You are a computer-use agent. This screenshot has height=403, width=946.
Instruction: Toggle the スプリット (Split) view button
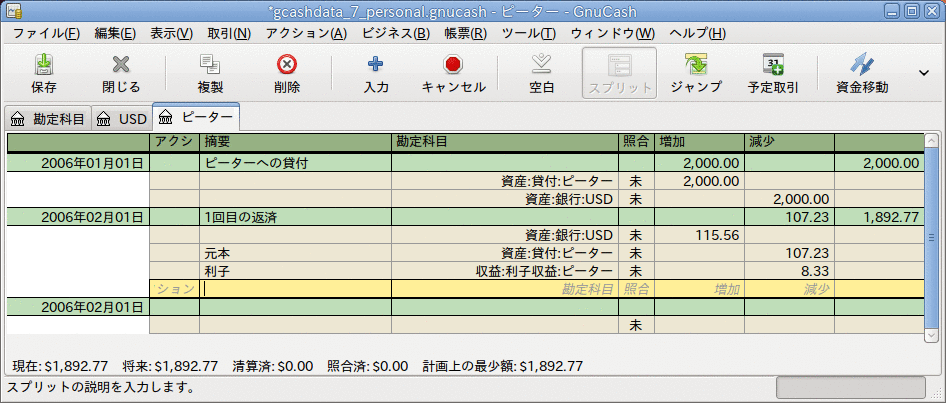tap(619, 74)
